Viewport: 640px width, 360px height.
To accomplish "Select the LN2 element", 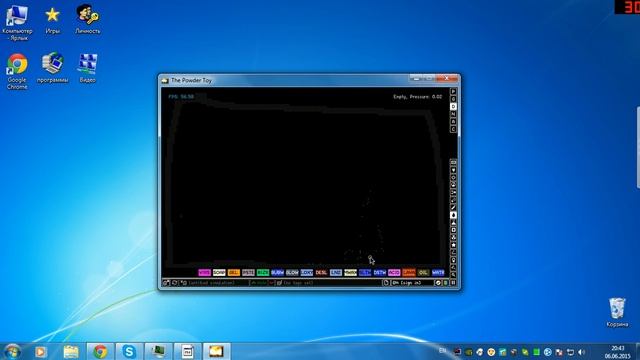I will tap(336, 272).
